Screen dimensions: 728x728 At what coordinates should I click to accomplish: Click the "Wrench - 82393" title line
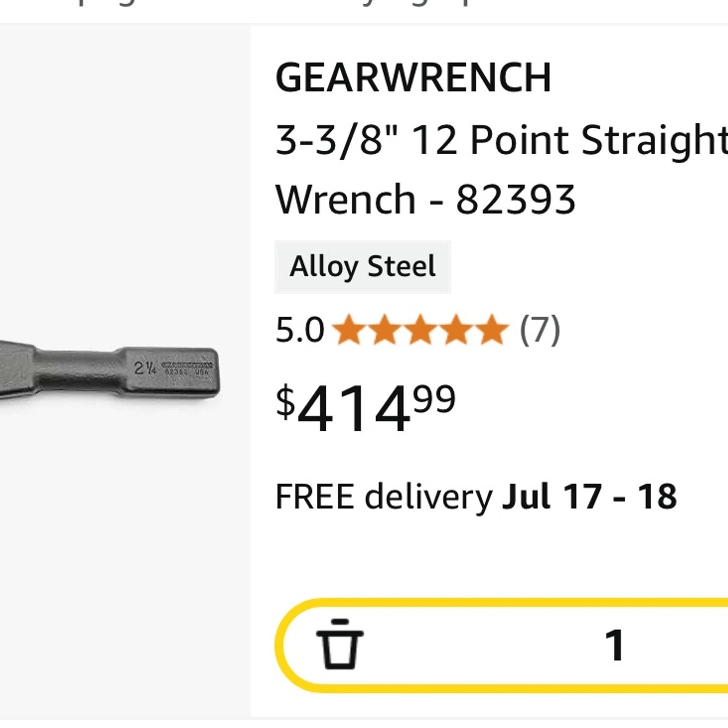pos(425,199)
